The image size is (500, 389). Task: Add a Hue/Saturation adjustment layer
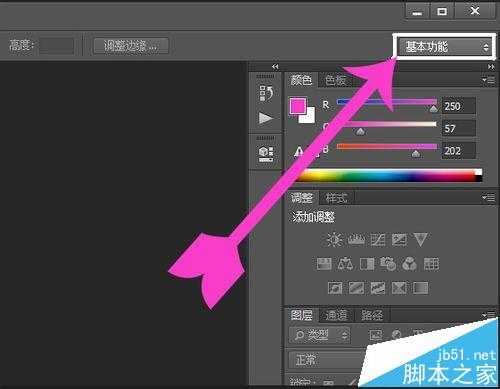[324, 264]
